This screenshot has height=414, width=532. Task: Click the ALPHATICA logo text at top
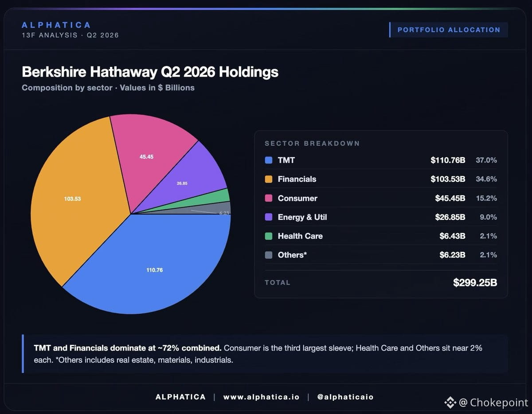pyautogui.click(x=56, y=25)
